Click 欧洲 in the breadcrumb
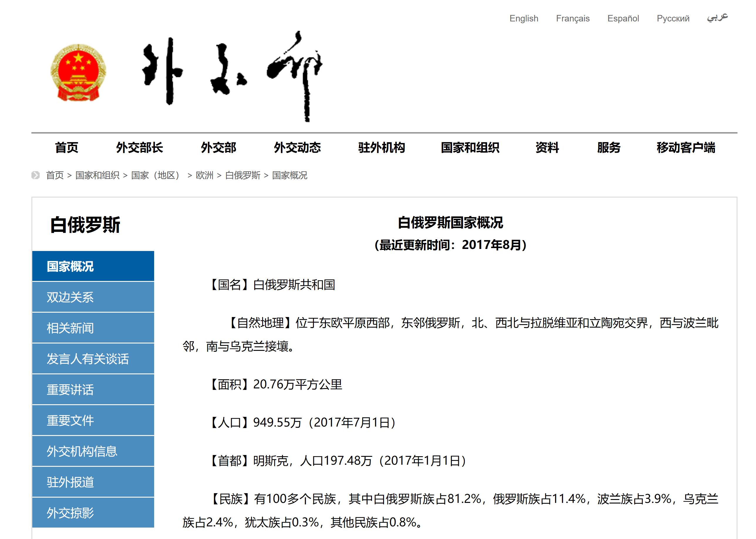 204,175
